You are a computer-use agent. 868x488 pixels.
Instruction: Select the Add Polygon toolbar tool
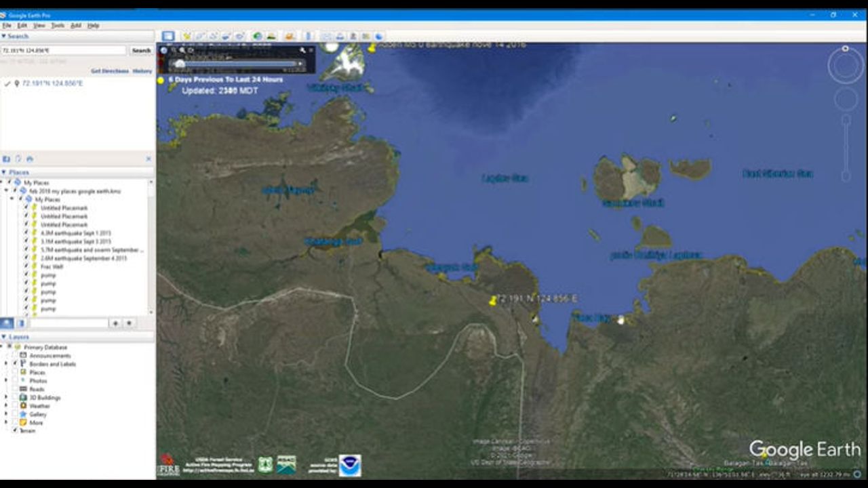coord(200,36)
